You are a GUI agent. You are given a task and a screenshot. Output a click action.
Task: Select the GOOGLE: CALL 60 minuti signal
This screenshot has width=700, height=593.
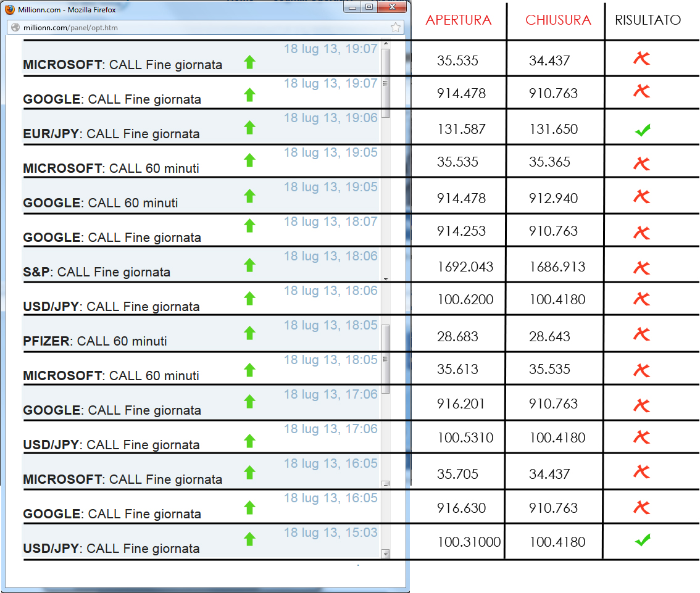pos(101,203)
